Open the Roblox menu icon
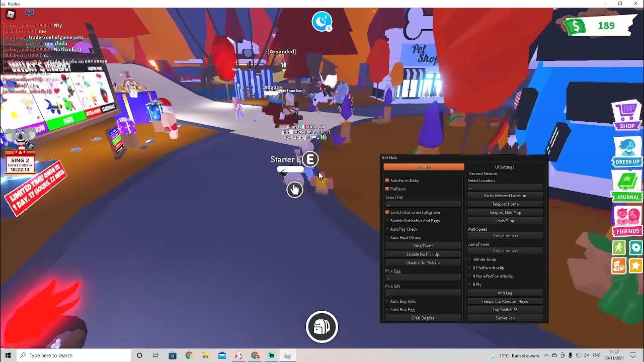 click(x=11, y=14)
